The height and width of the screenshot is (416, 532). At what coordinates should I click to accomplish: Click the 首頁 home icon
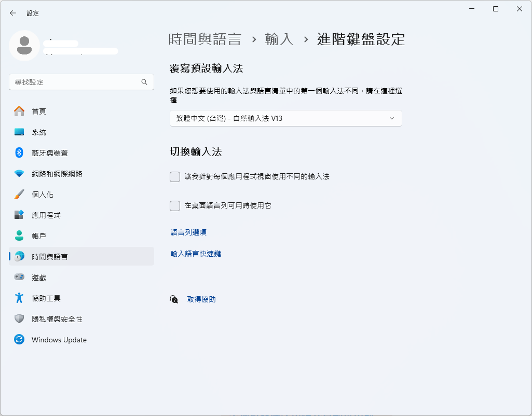[x=19, y=111]
